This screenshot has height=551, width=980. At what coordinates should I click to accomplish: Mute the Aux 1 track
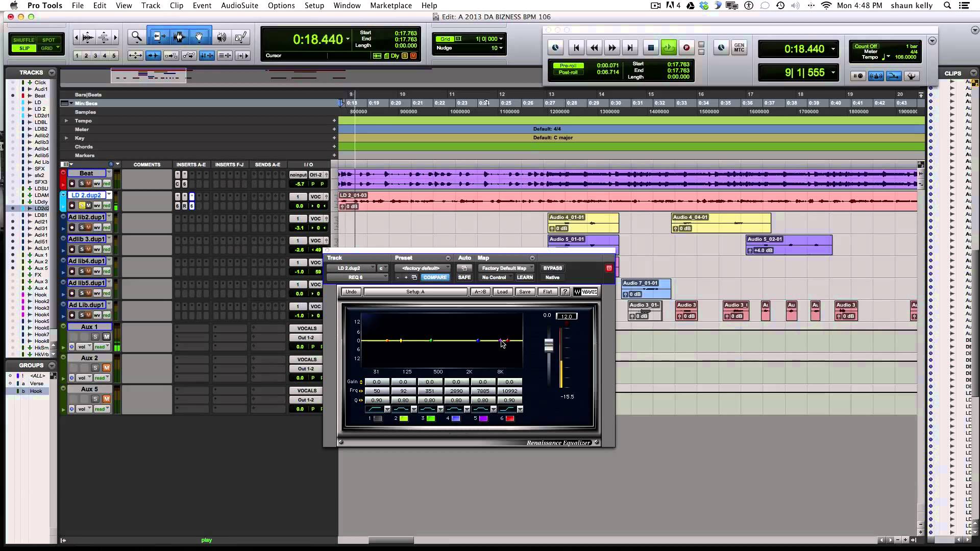tap(106, 337)
